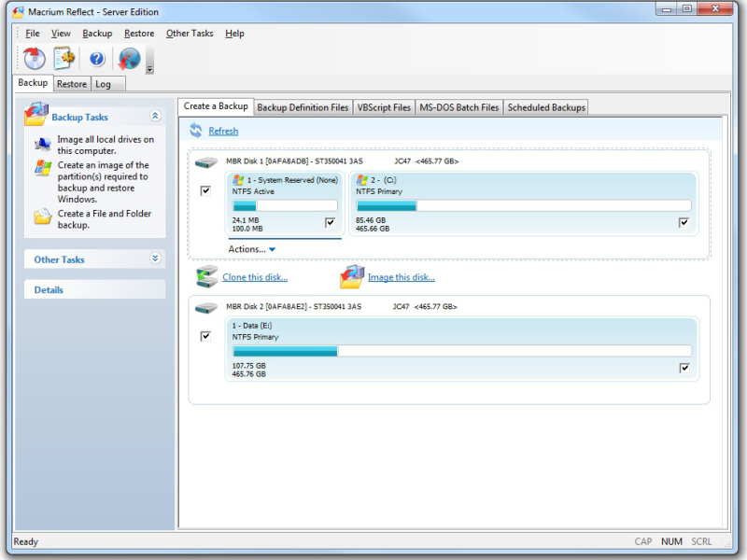747x560 pixels.
Task: Click the Data (E:) partition usage bar
Action: coord(462,352)
